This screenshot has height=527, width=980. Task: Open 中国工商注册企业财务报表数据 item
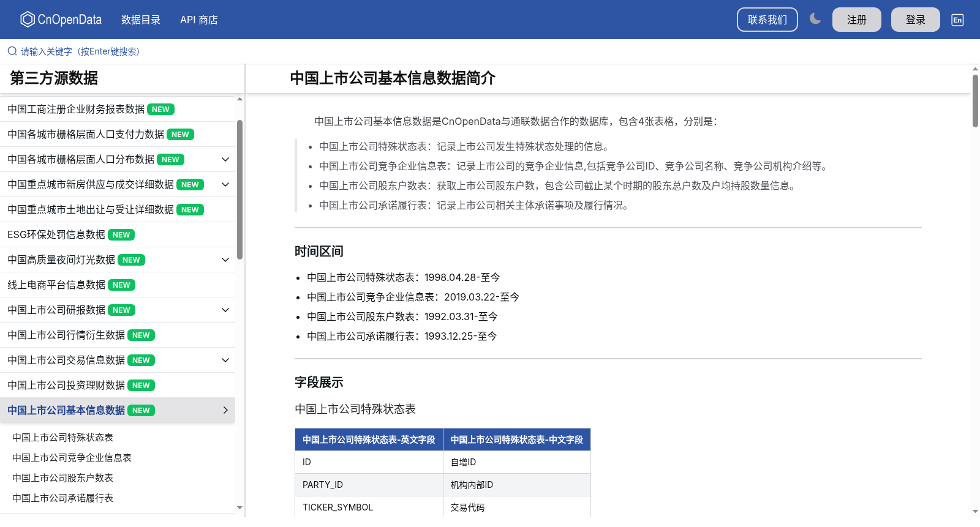click(118, 109)
